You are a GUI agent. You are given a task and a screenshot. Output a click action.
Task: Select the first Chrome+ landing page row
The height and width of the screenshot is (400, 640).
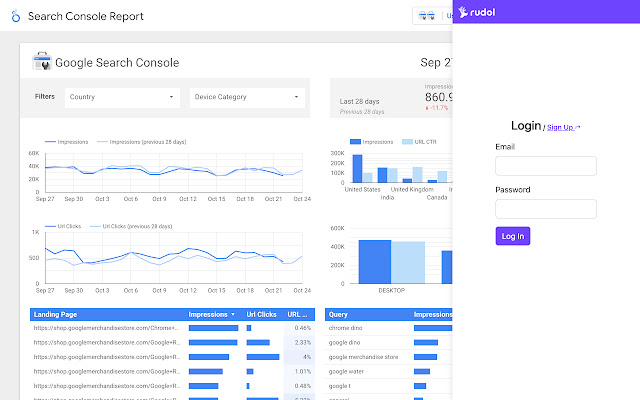click(x=172, y=328)
